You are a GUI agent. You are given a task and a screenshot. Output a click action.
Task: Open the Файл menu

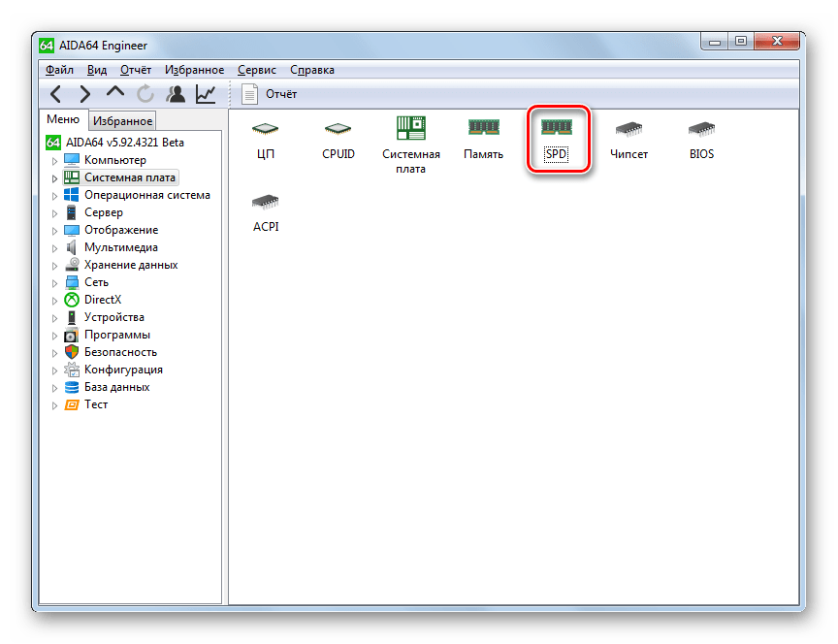pyautogui.click(x=58, y=70)
